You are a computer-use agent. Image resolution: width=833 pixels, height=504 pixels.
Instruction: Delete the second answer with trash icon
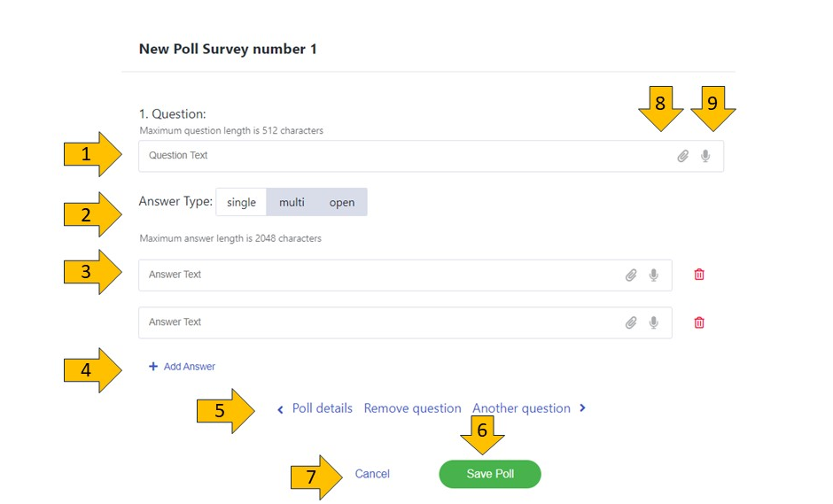699,322
